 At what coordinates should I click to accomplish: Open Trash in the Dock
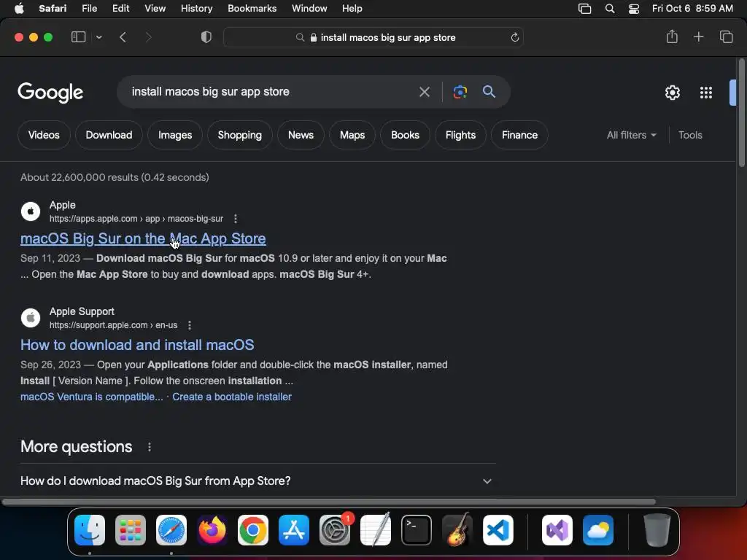click(x=657, y=530)
